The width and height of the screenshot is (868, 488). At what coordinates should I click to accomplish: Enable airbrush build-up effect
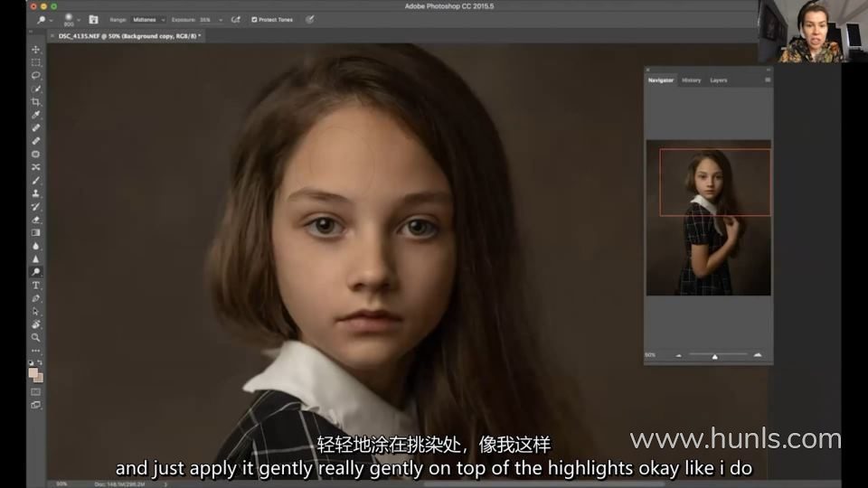pyautogui.click(x=236, y=20)
